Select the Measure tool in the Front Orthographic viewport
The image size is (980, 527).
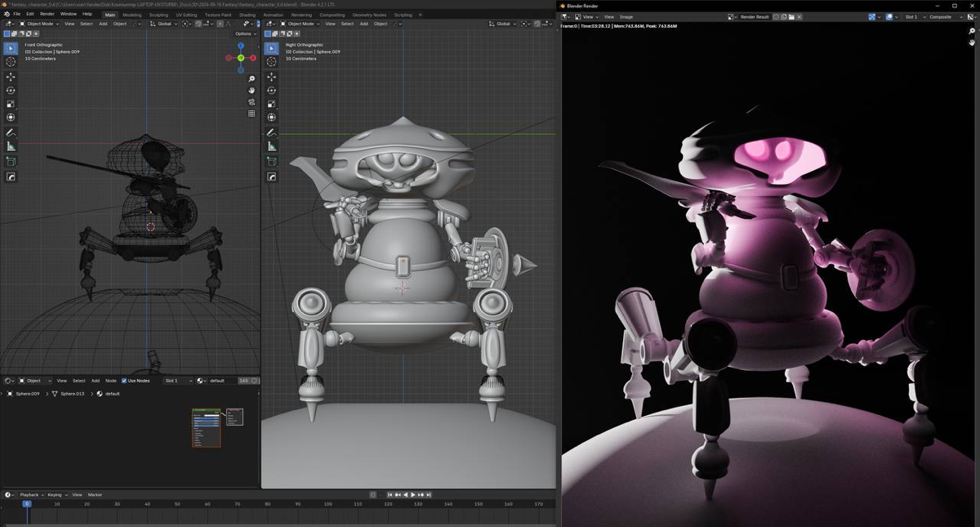[x=11, y=146]
